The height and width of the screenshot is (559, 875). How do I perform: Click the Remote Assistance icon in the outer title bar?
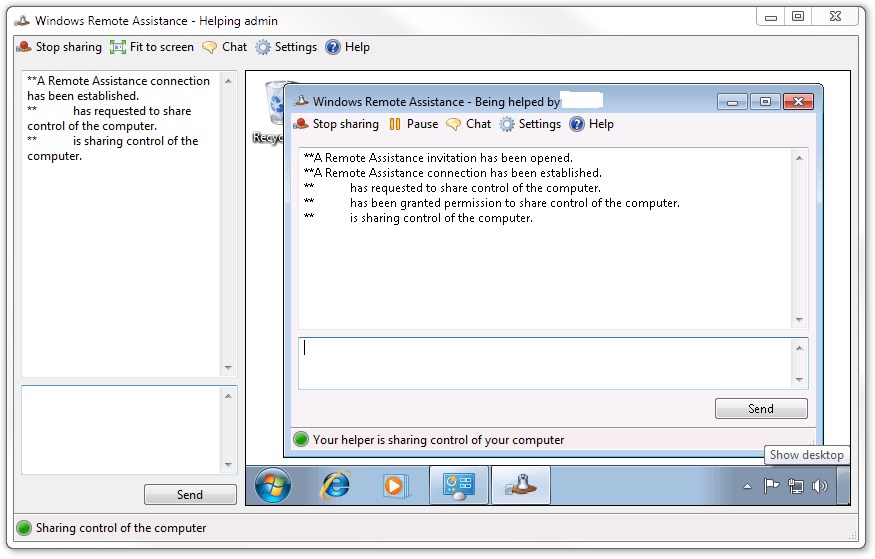[22, 21]
